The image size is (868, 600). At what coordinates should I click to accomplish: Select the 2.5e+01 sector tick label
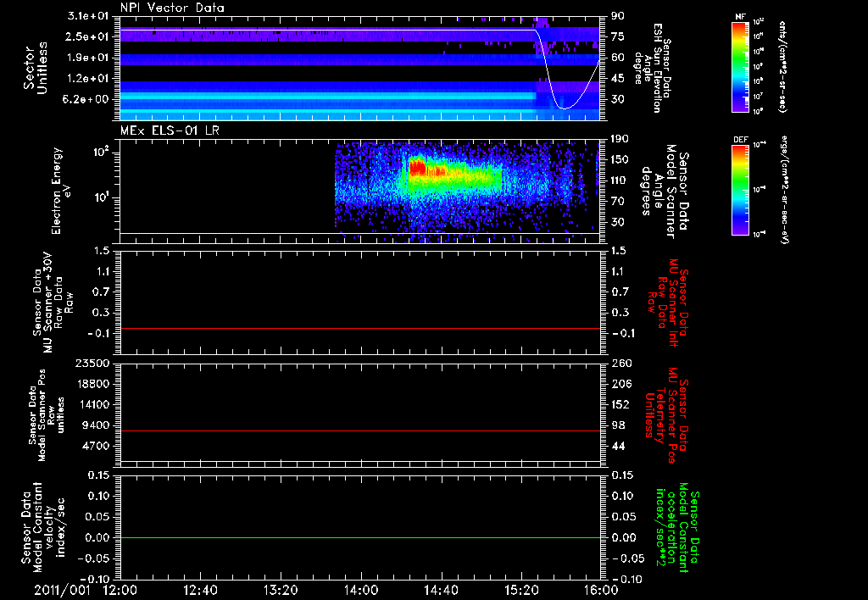pos(88,36)
